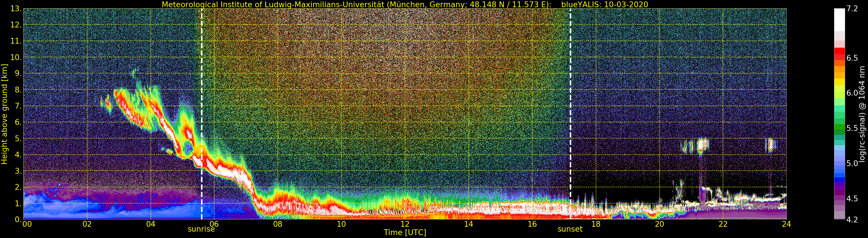Screen dimensions: 868x238
Task: Select the 'Time [UTC]' axis label
Action: pos(405,233)
